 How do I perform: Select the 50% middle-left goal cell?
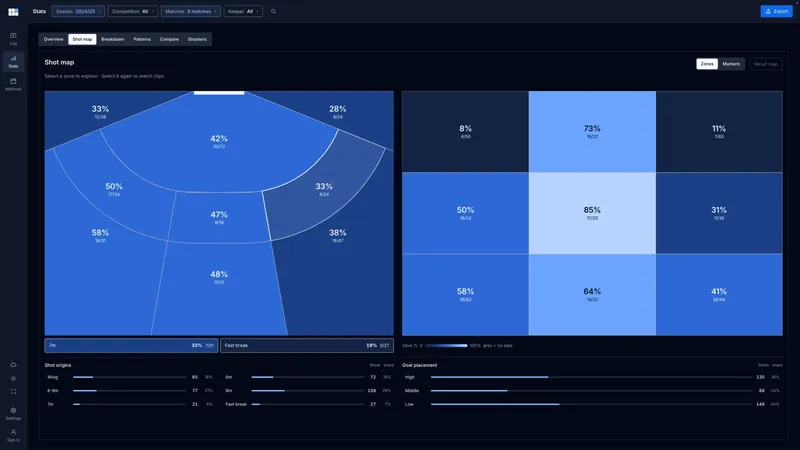[465, 213]
